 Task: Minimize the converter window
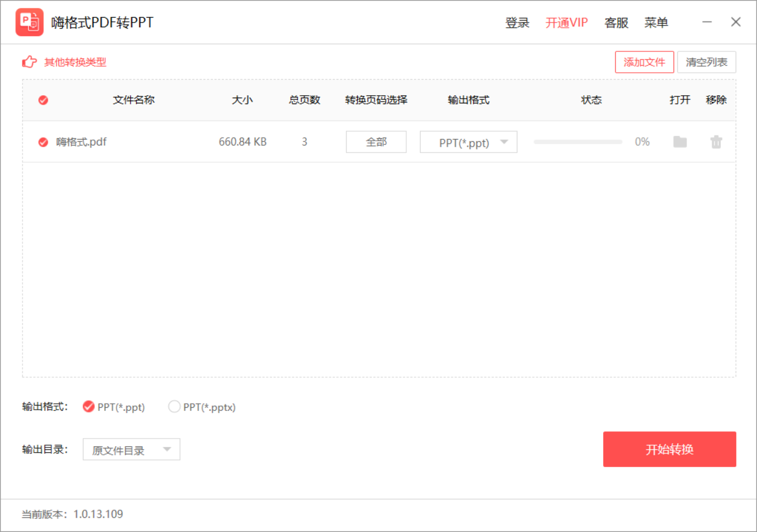pos(707,22)
